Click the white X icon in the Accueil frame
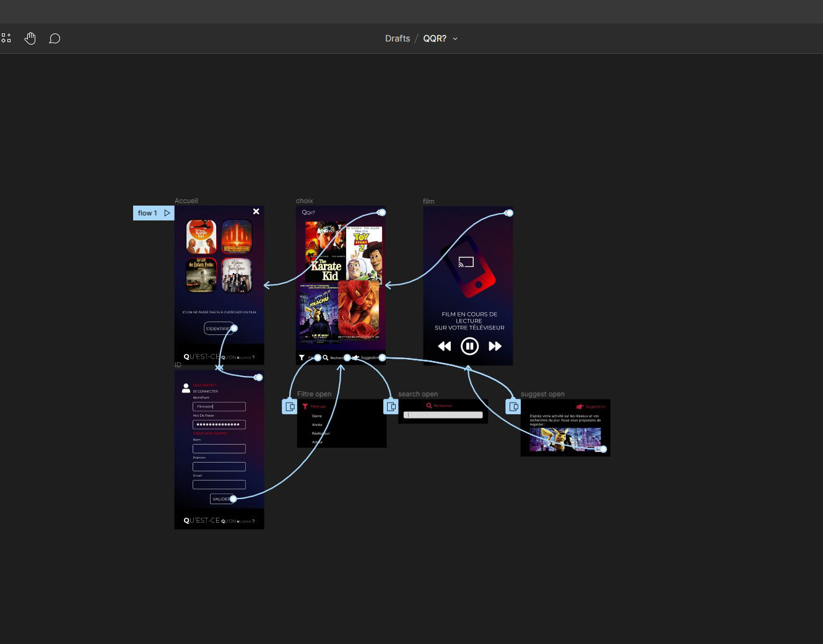Viewport: 823px width, 644px height. click(x=256, y=212)
